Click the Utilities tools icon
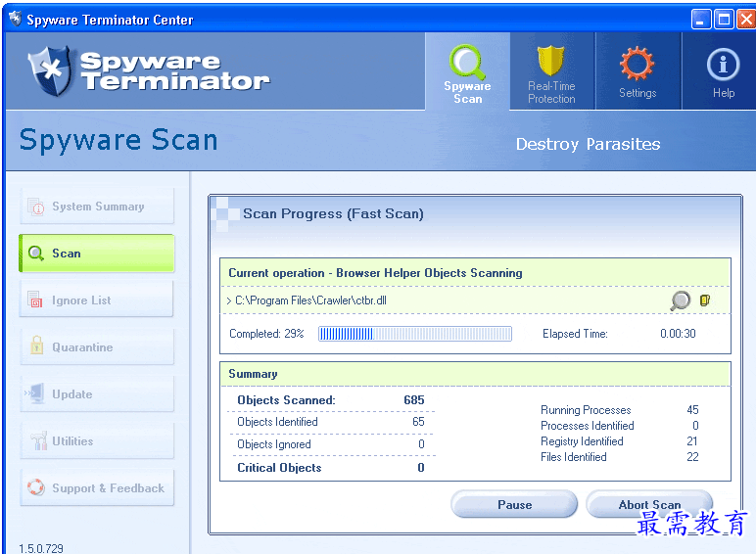This screenshot has height=554, width=756. pyautogui.click(x=38, y=440)
